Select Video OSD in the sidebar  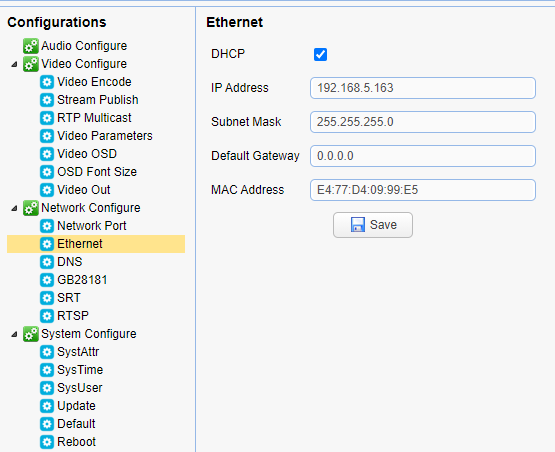(x=87, y=154)
